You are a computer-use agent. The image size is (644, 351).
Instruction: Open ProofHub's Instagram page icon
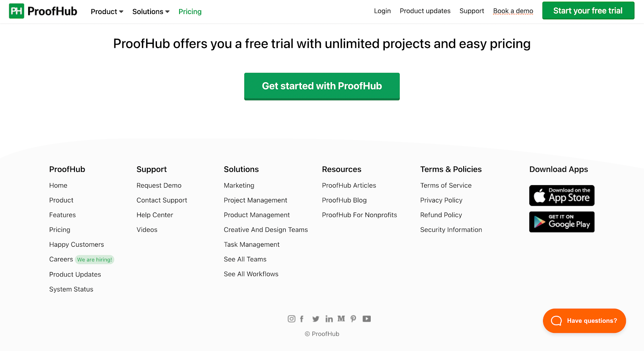[291, 319]
